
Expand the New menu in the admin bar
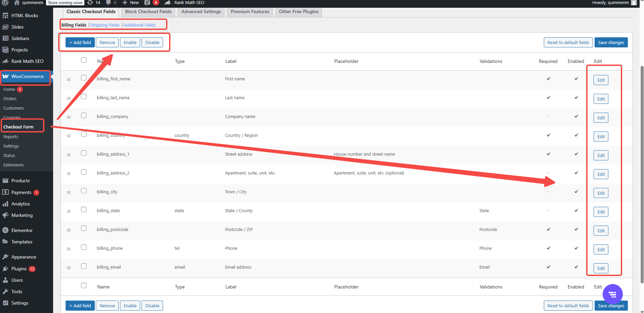131,3
